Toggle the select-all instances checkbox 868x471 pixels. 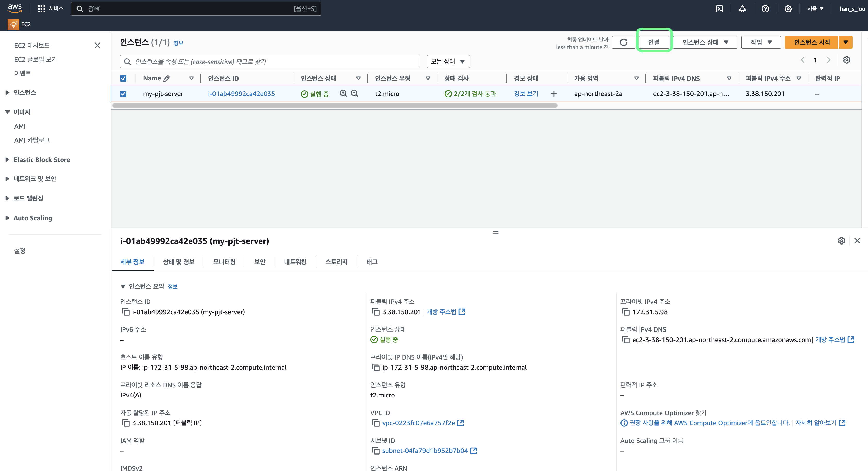pos(123,78)
